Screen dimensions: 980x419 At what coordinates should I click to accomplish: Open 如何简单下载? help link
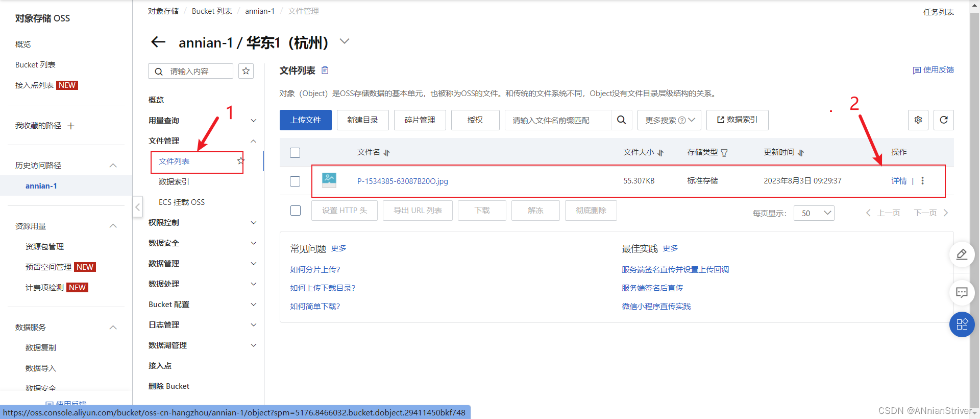point(315,307)
